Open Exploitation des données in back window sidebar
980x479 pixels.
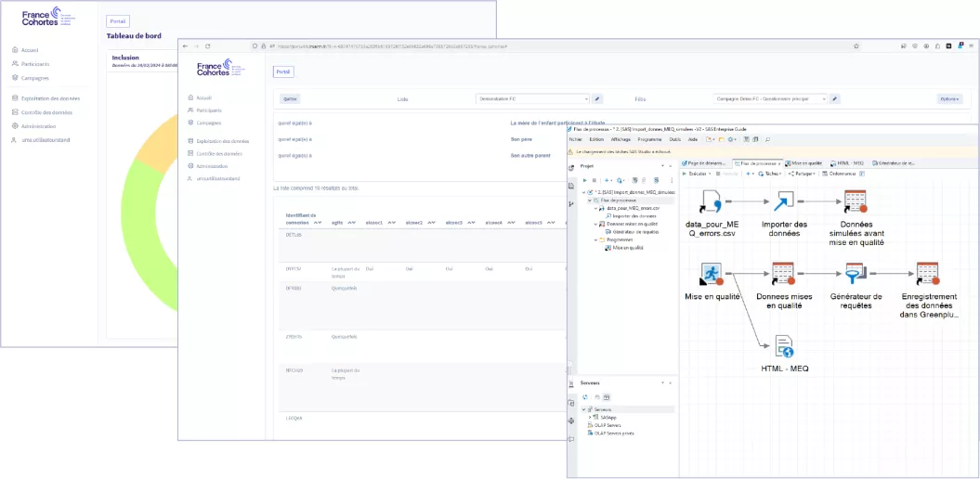tap(45, 98)
